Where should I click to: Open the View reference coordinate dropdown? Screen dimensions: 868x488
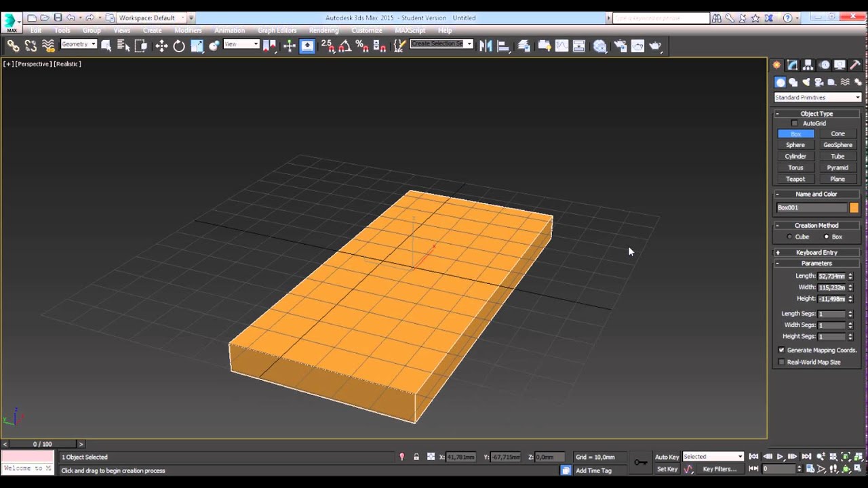click(x=241, y=44)
